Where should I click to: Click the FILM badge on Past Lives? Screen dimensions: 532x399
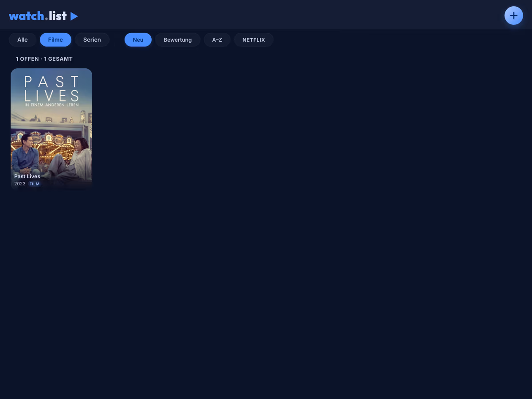coord(35,184)
